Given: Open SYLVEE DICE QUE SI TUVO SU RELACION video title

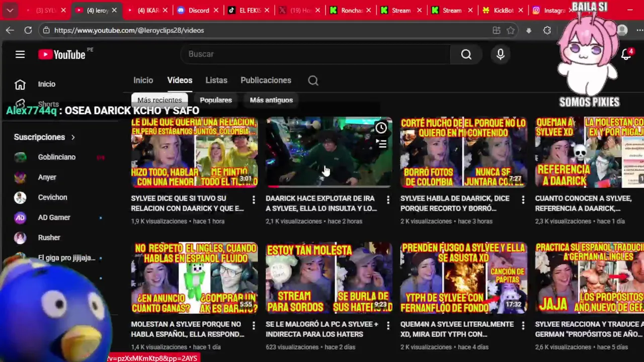Looking at the screenshot, I should tap(188, 203).
